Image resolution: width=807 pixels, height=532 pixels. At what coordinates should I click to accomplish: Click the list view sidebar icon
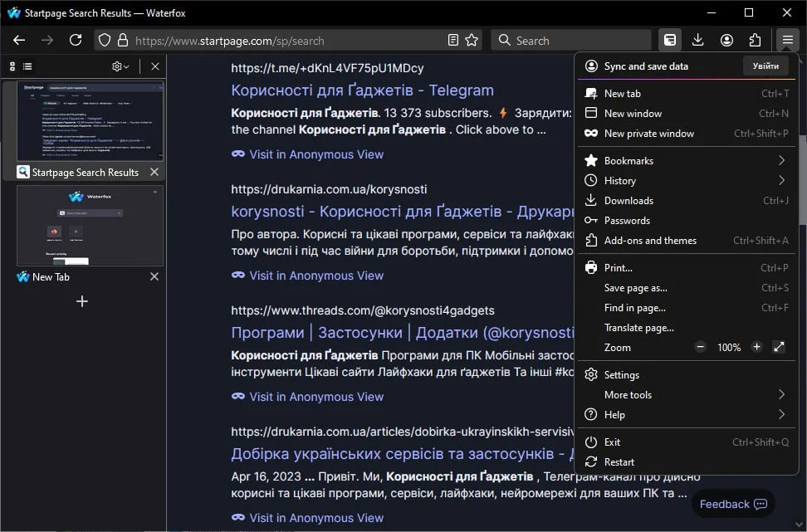click(x=27, y=66)
